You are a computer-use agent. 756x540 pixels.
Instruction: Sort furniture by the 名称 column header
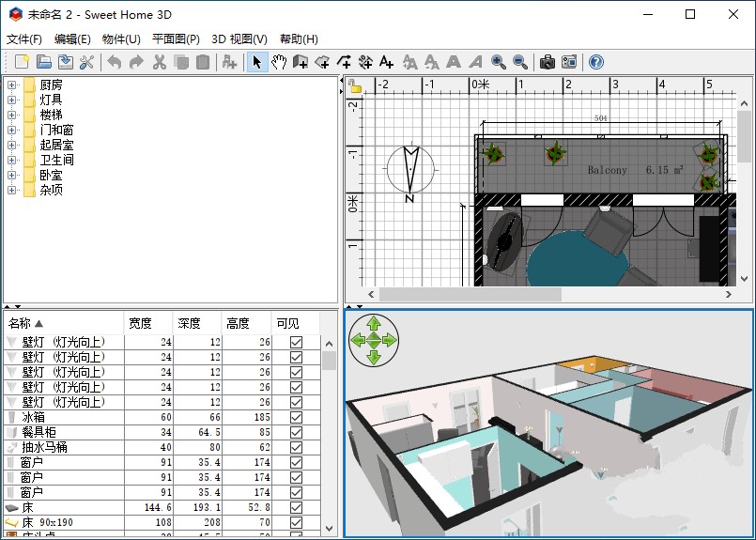coord(64,323)
